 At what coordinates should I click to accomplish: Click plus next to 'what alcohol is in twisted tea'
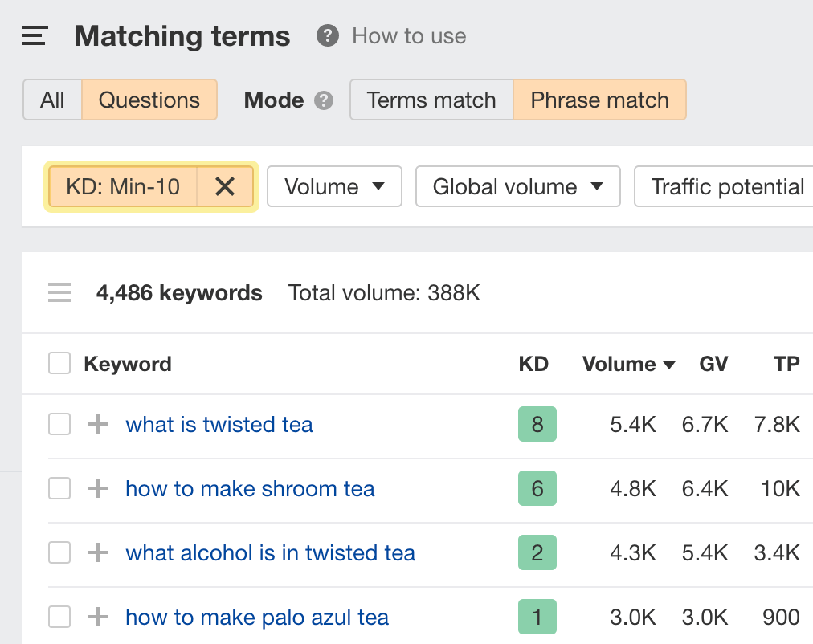98,552
